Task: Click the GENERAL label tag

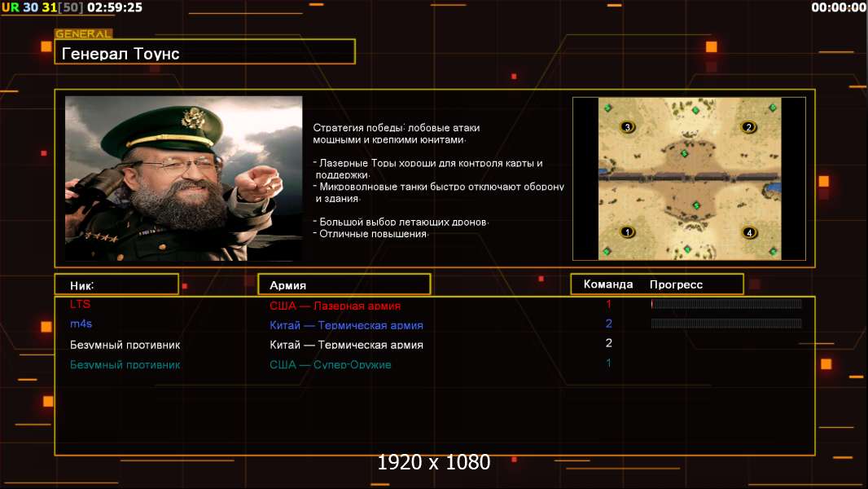Action: click(x=83, y=33)
